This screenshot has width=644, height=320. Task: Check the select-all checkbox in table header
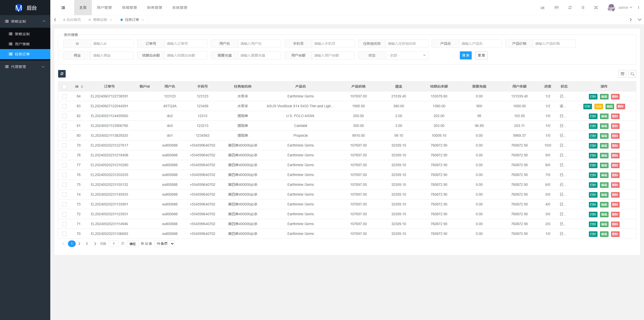64,86
